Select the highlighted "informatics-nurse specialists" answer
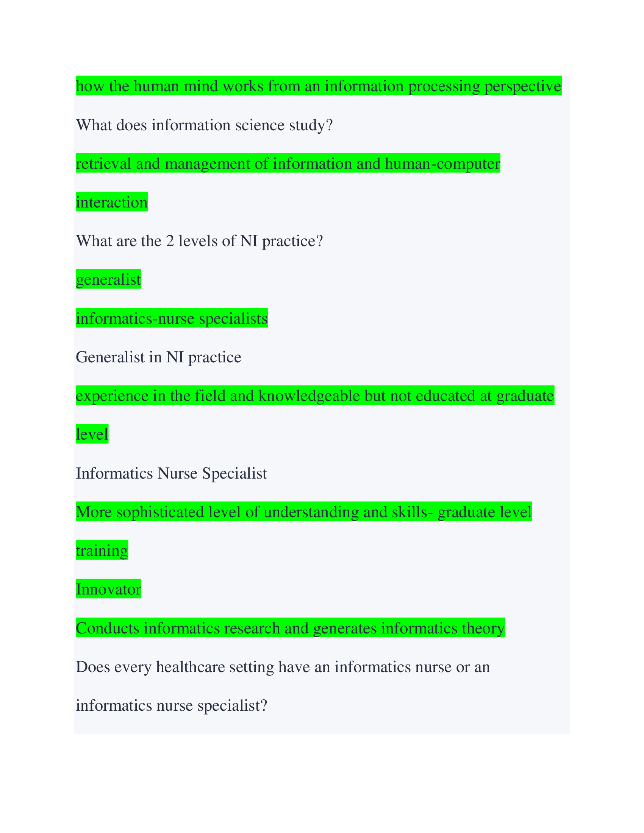The image size is (644, 833). coord(172,318)
